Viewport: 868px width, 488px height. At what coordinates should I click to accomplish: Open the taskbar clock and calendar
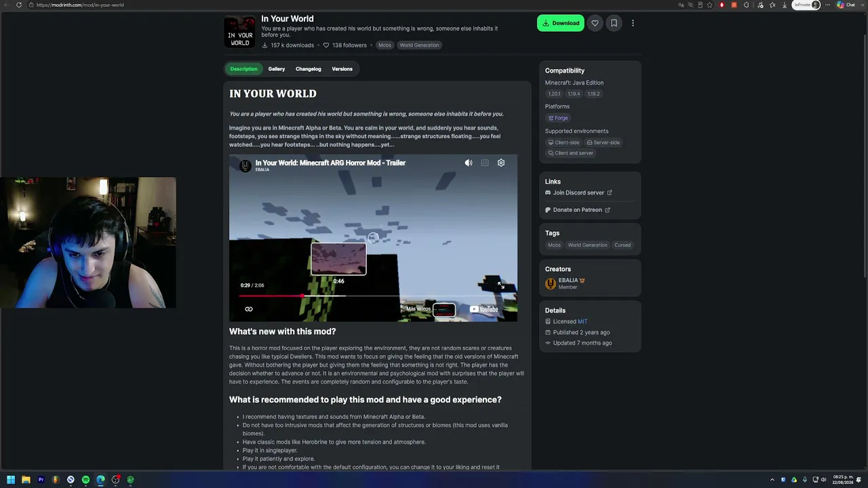pos(843,480)
